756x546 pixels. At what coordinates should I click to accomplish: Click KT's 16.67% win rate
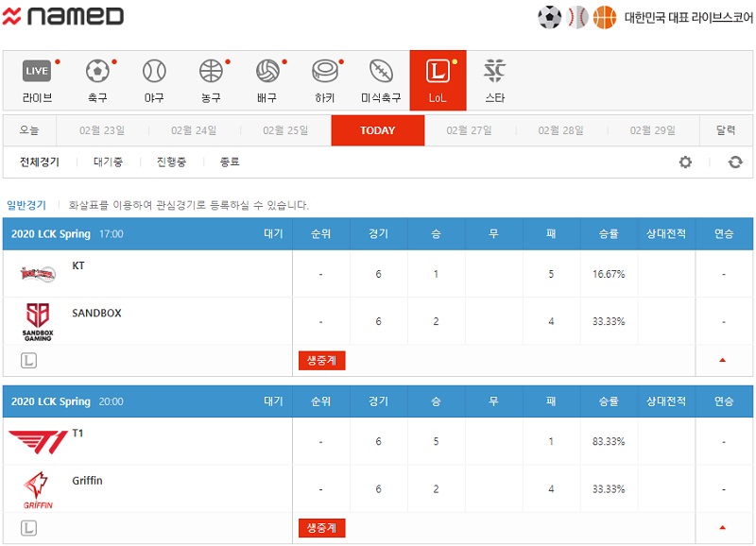[x=609, y=274]
